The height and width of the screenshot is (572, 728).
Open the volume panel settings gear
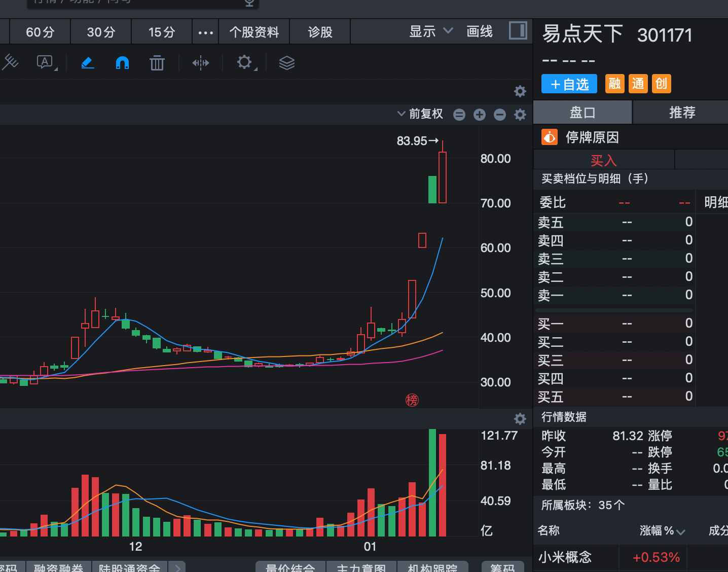coord(520,419)
